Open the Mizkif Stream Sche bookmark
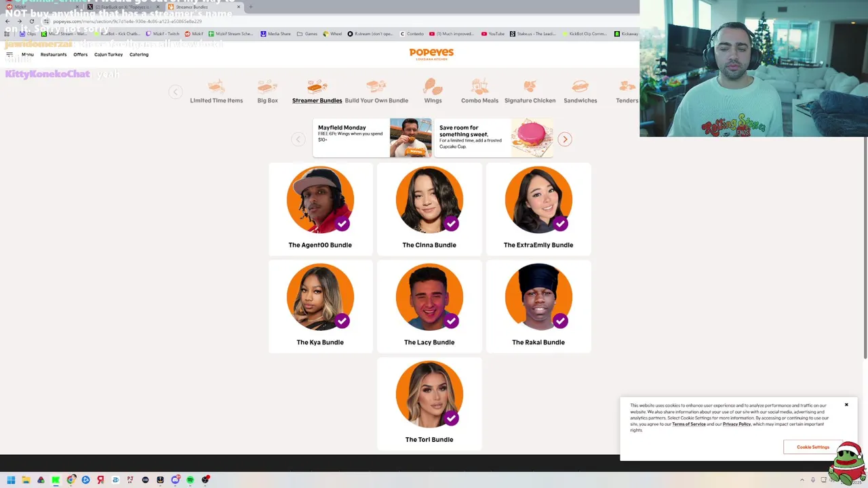This screenshot has height=488, width=868. [232, 34]
